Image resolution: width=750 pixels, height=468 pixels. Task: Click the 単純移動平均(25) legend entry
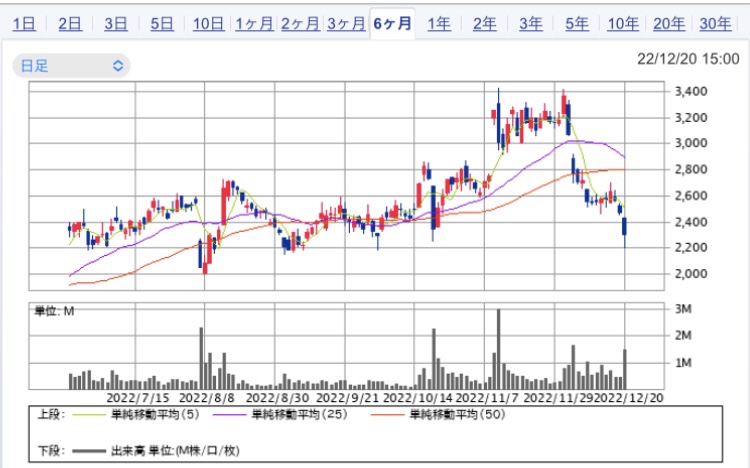tap(280, 414)
